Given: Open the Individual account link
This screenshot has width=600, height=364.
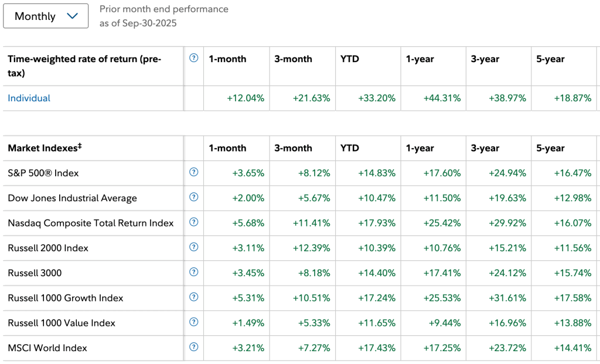Looking at the screenshot, I should tap(29, 98).
